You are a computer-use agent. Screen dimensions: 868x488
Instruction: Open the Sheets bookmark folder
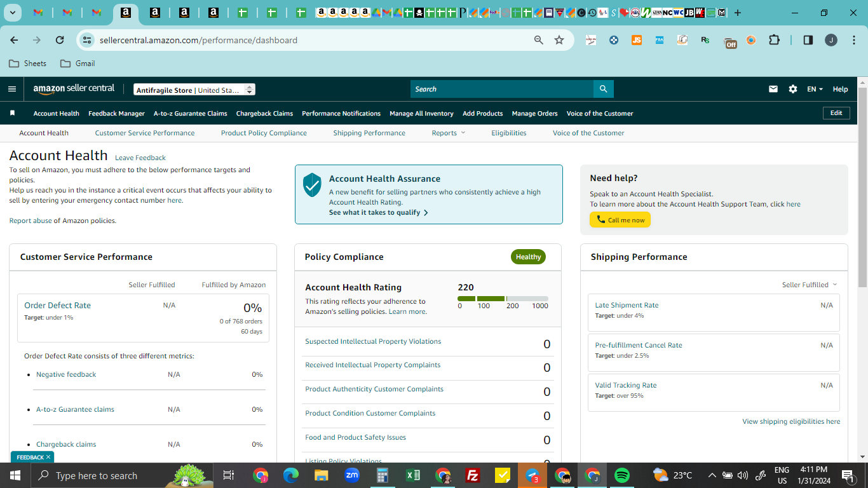point(27,64)
